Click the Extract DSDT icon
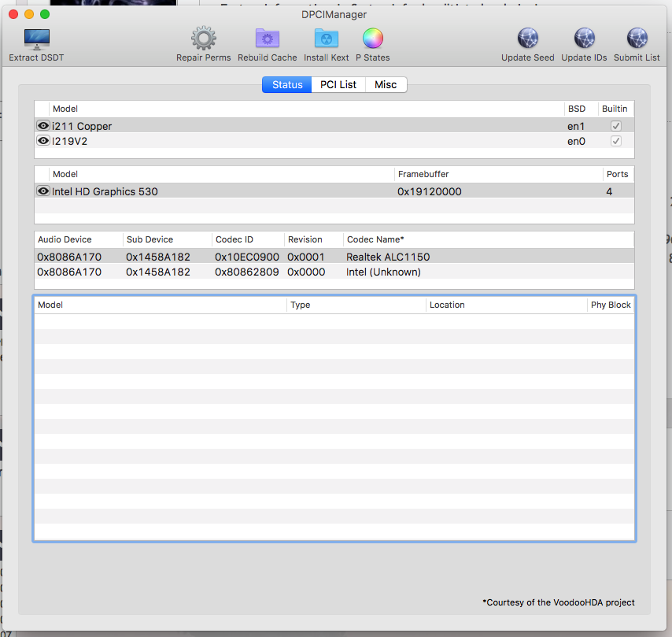Screen dimensions: 672x637 (36, 39)
